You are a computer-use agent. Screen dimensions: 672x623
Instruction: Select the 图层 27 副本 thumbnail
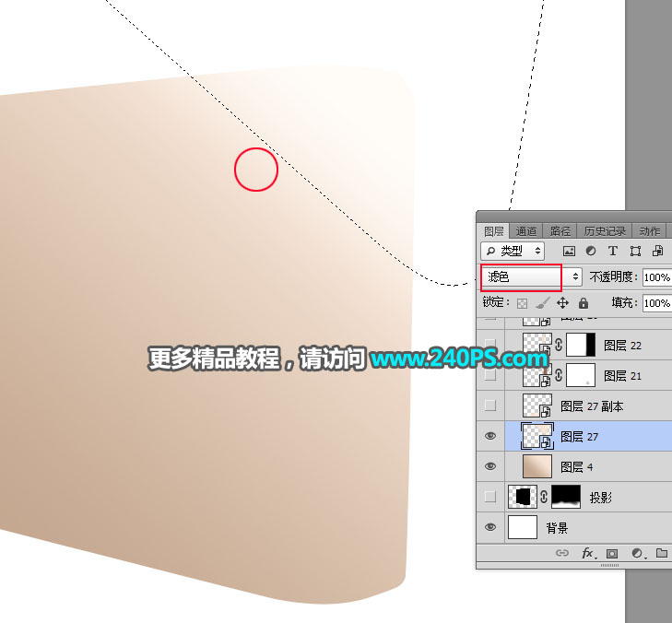(x=537, y=406)
